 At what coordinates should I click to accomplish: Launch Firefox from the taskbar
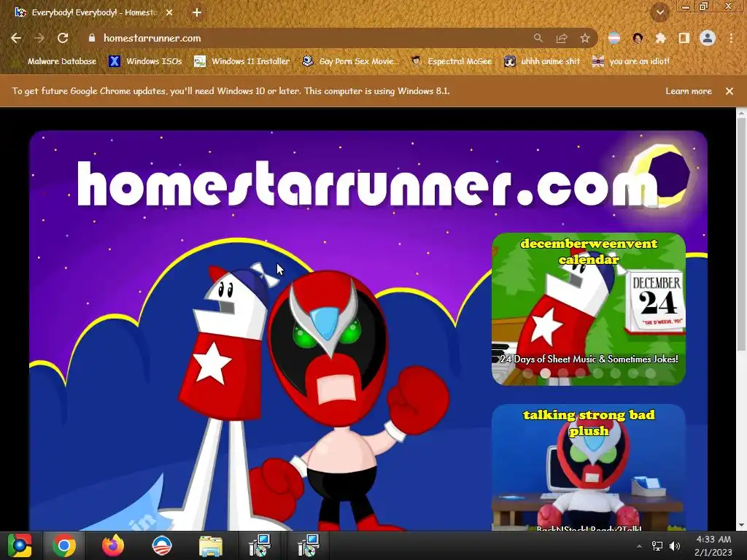click(113, 545)
